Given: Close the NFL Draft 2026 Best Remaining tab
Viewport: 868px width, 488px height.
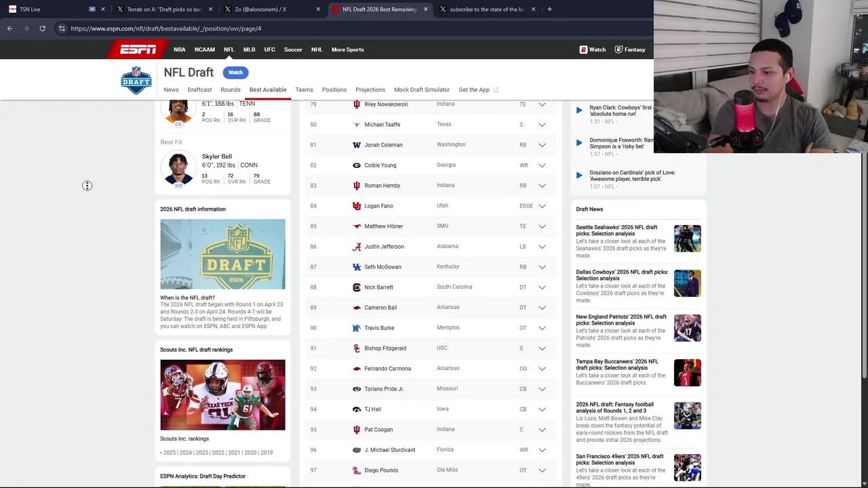Looking at the screenshot, I should click(426, 9).
